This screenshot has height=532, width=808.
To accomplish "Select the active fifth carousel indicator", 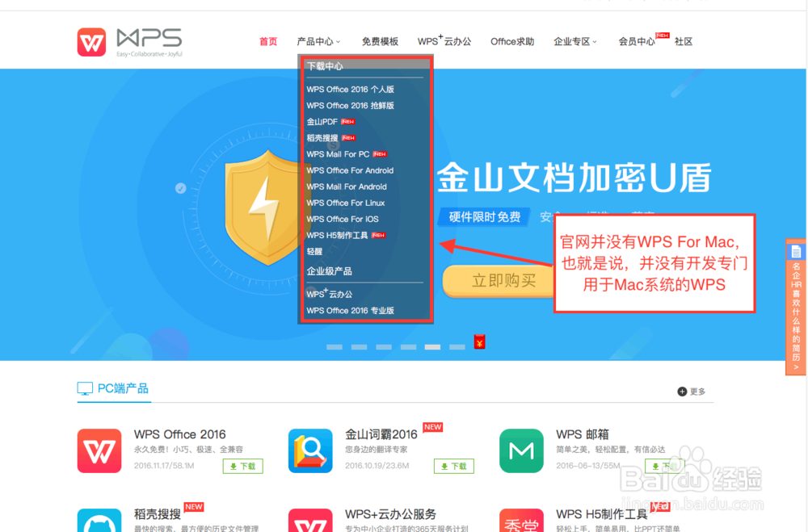I will [x=432, y=347].
